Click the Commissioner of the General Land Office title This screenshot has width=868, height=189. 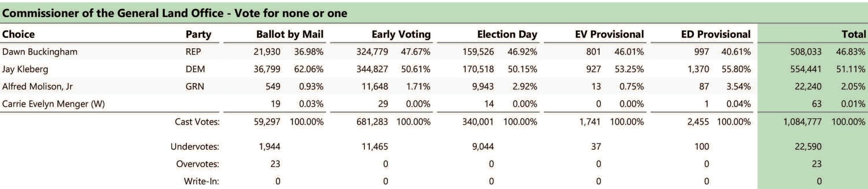[174, 13]
